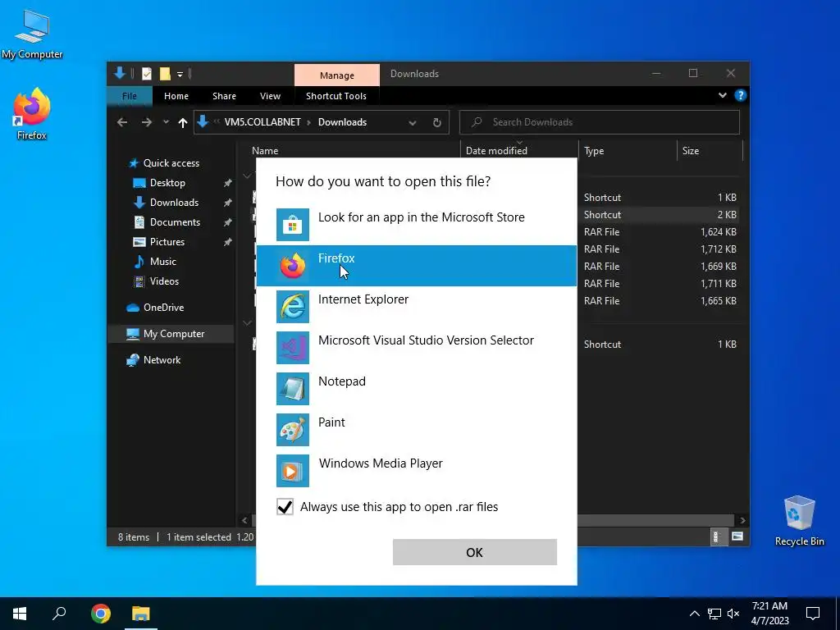Image resolution: width=840 pixels, height=630 pixels.
Task: Launch Chrome from the taskbar
Action: [x=100, y=614]
